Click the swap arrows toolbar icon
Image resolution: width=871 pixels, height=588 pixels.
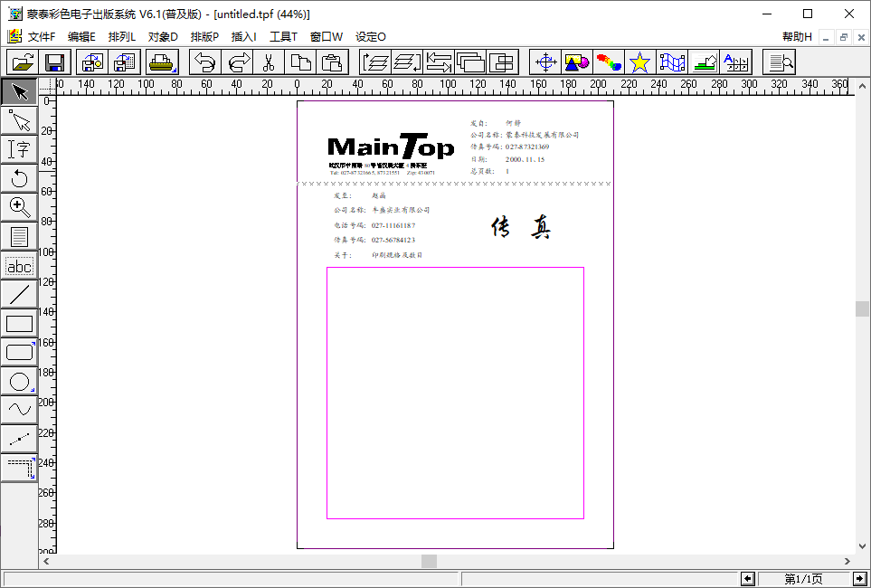pos(439,62)
